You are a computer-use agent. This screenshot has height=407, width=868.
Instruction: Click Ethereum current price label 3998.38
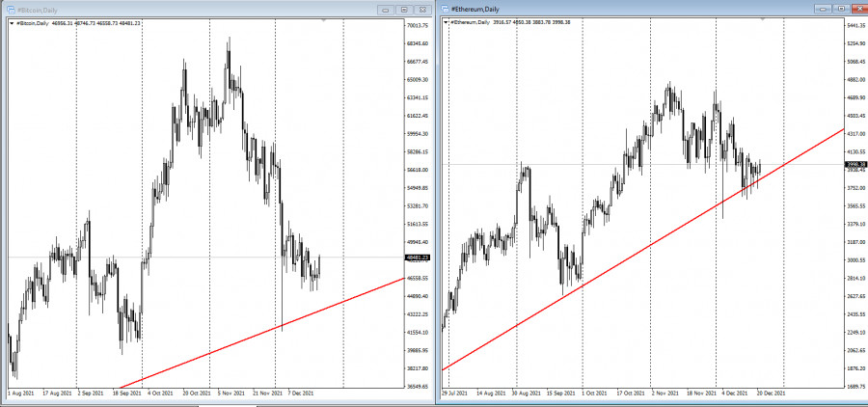pos(855,165)
